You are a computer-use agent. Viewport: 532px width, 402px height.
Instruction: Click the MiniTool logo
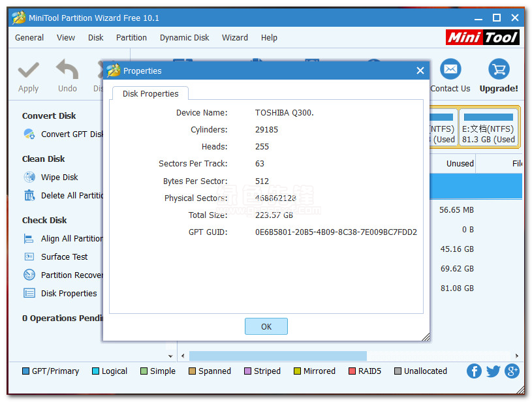482,37
